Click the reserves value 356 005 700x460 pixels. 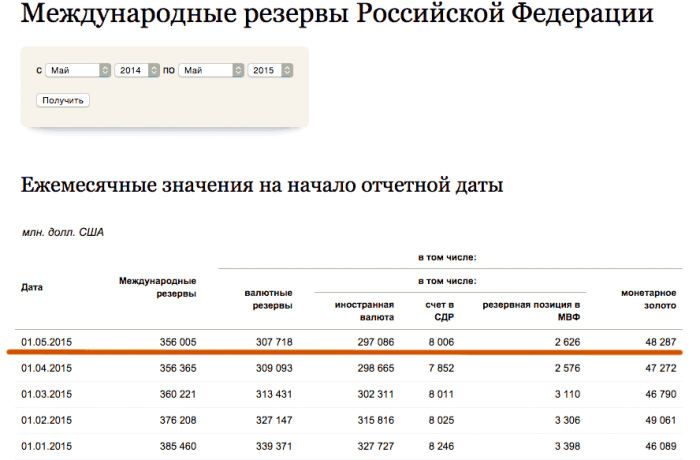pyautogui.click(x=178, y=342)
